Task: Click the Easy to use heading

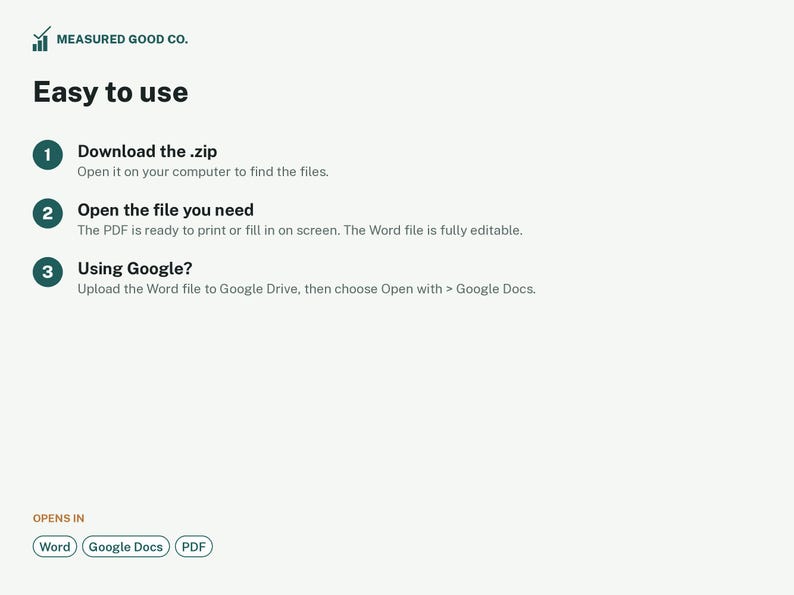Action: click(110, 92)
